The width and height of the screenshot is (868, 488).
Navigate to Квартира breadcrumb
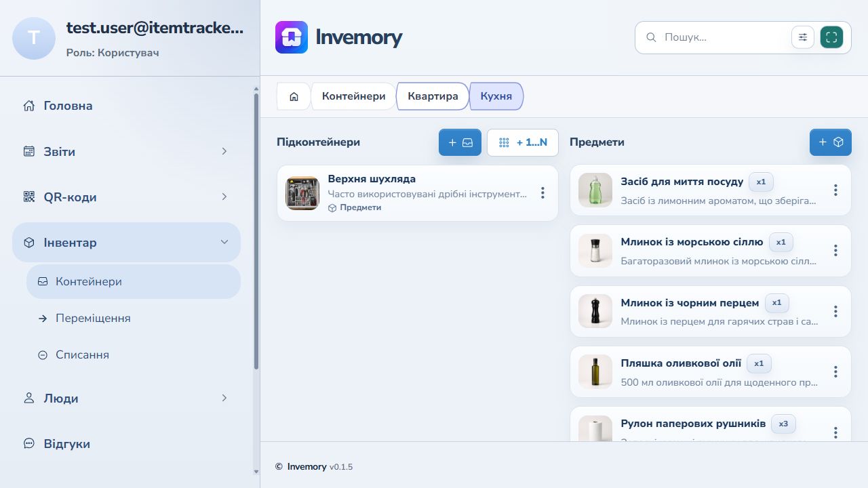(x=433, y=96)
